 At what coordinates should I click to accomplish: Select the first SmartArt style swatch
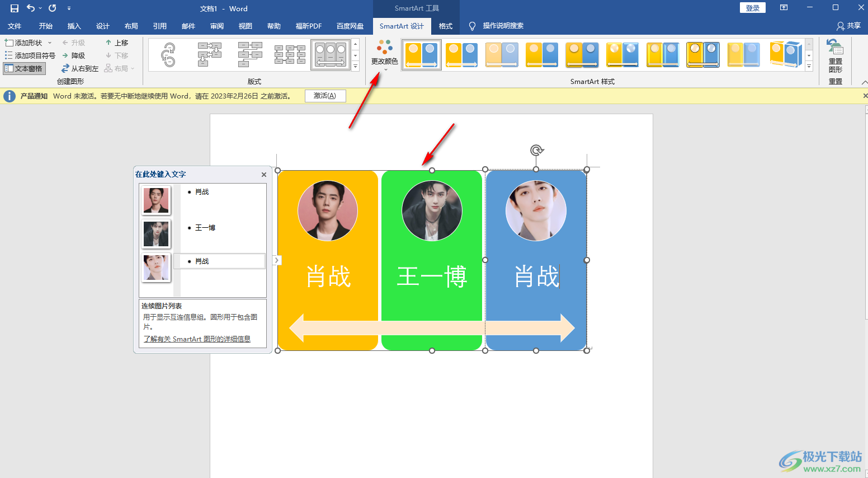coord(422,55)
